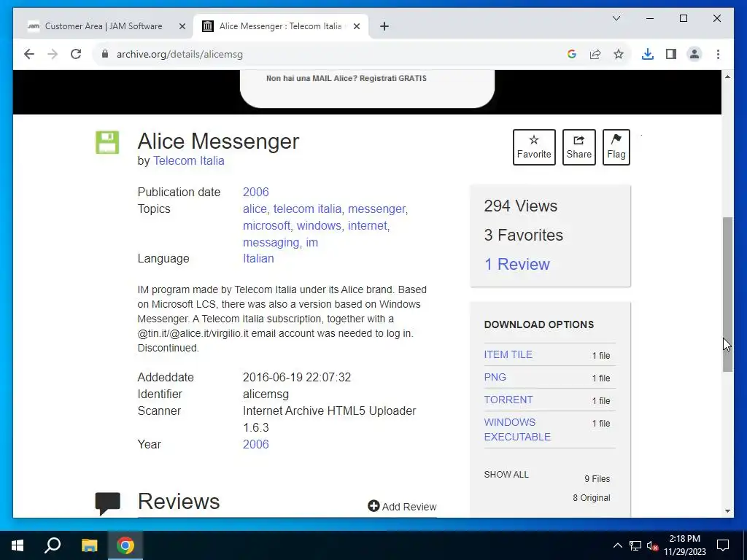Open the messenger topic link

[377, 209]
